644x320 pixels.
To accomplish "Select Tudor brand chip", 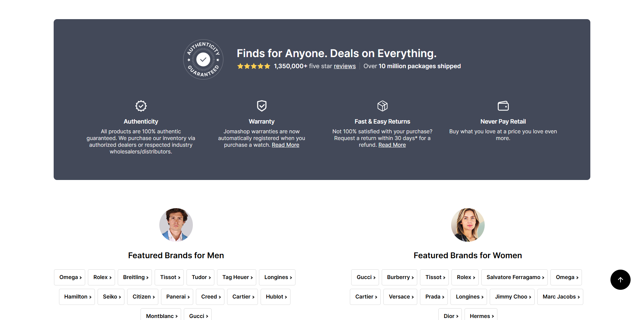I will [x=201, y=277].
